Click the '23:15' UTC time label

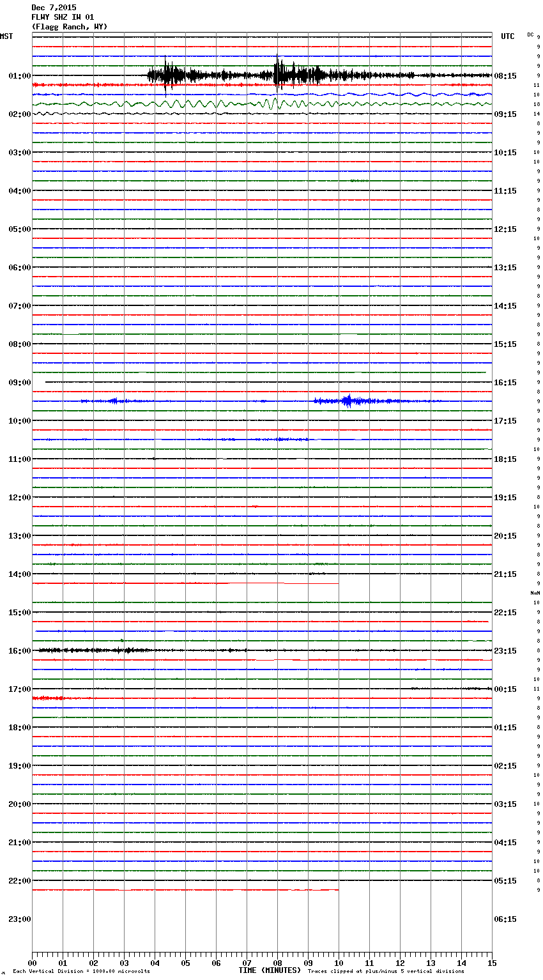click(x=505, y=651)
